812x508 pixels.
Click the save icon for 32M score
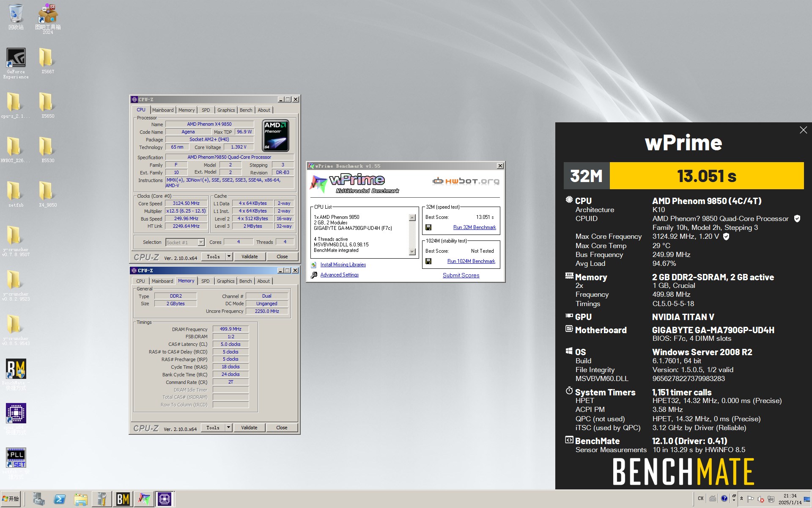pyautogui.click(x=428, y=227)
